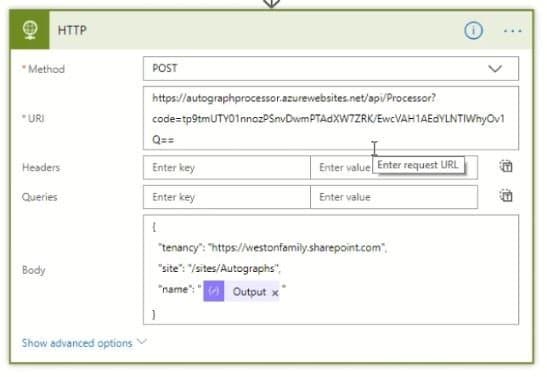
Task: Click inside the Body JSON editor
Action: tap(331, 270)
